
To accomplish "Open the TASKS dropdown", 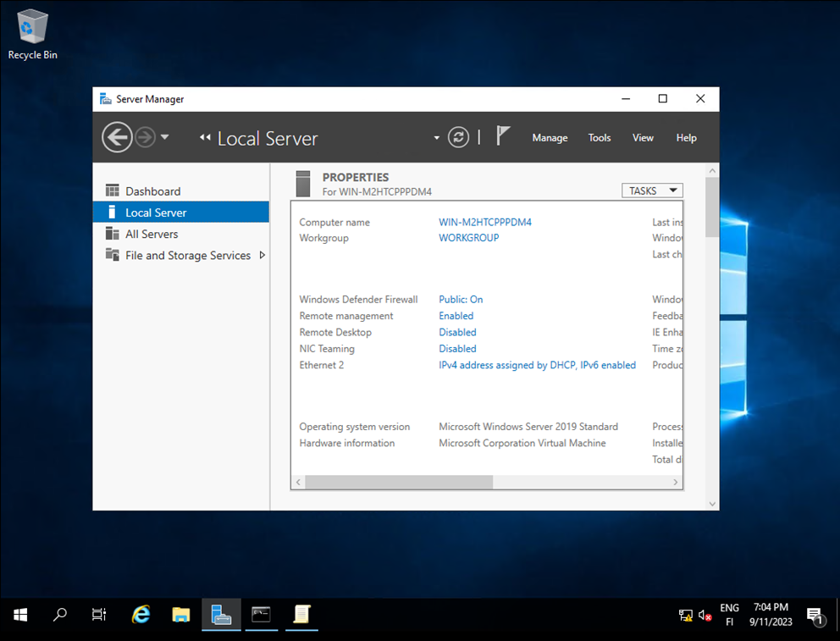I will click(651, 190).
